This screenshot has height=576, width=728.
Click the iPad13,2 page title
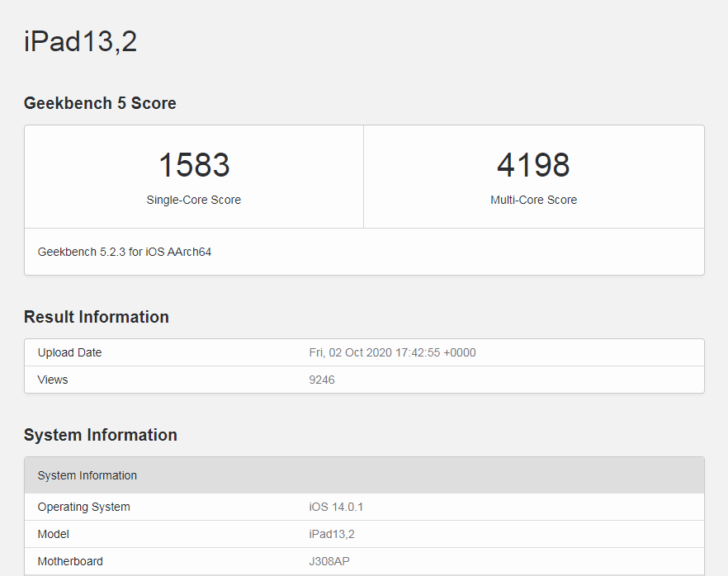click(80, 41)
